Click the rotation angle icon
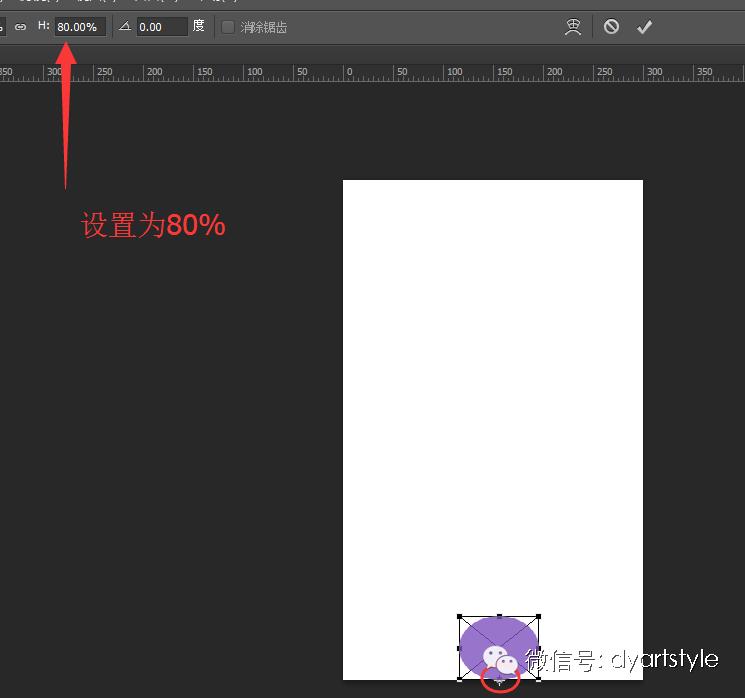The height and width of the screenshot is (698, 745). [x=125, y=26]
